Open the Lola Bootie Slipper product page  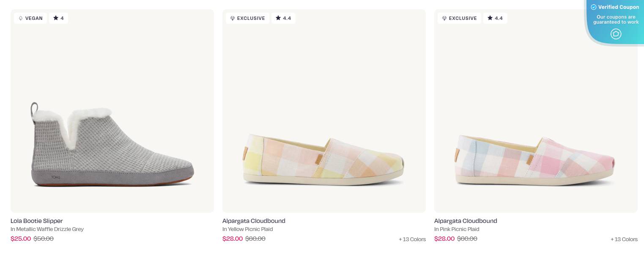pyautogui.click(x=36, y=221)
